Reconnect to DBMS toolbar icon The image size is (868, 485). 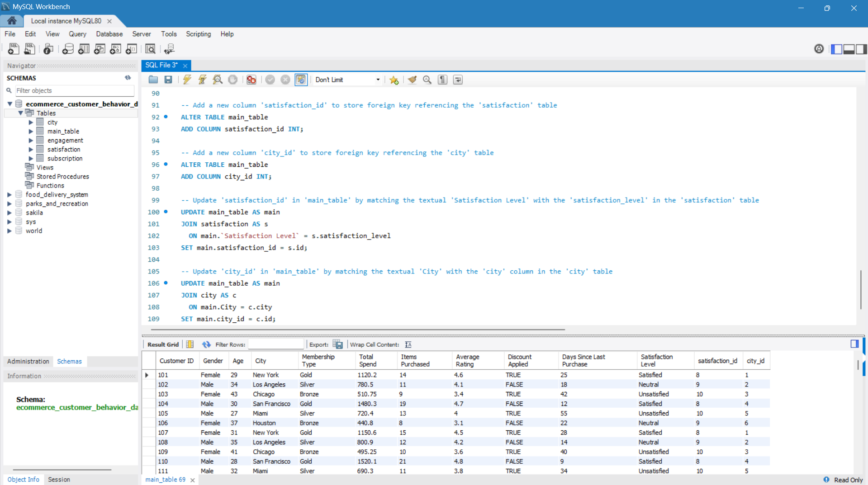point(170,49)
